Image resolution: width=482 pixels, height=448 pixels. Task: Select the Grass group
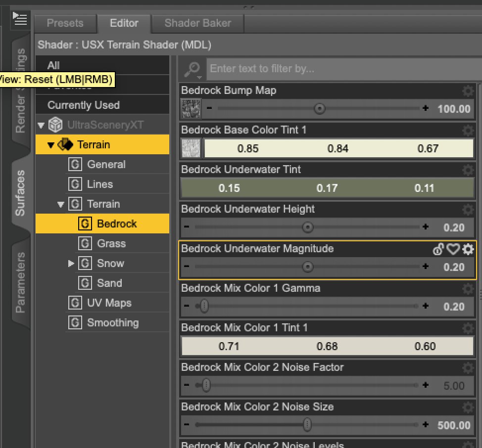click(111, 243)
